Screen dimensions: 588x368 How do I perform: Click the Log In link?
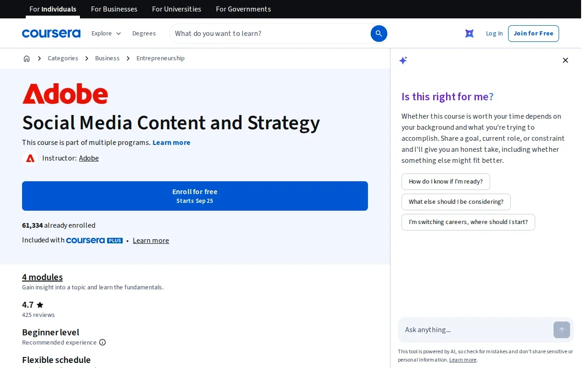[x=494, y=34]
